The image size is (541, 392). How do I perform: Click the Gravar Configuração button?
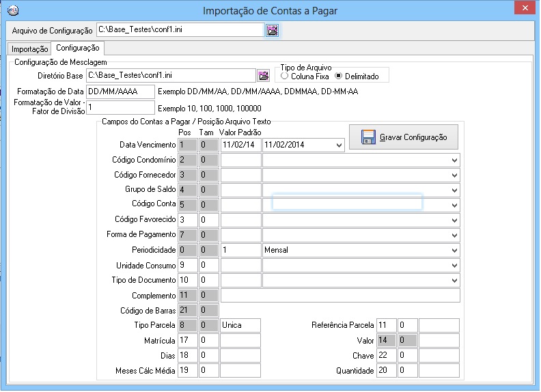(404, 137)
